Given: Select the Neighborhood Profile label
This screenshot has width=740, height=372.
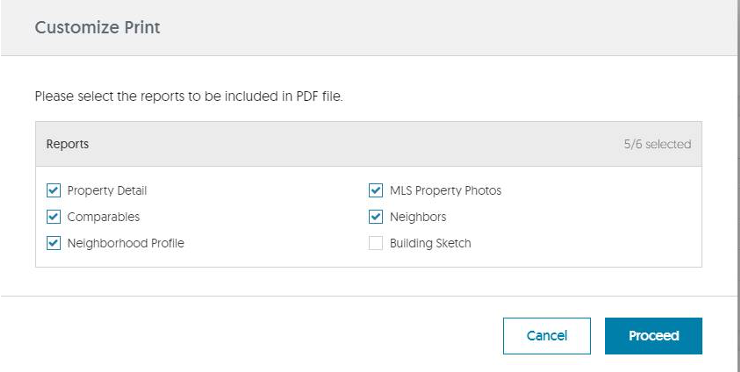Looking at the screenshot, I should click(x=126, y=243).
